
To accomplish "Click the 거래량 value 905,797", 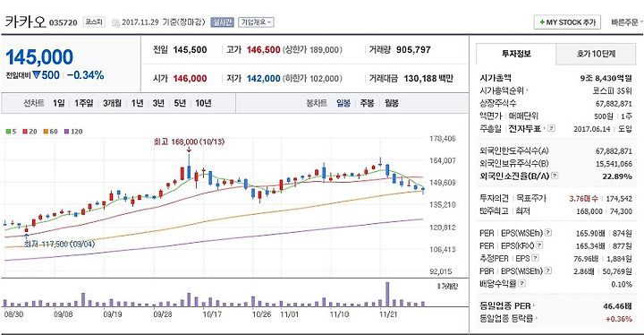I will 413,50.
